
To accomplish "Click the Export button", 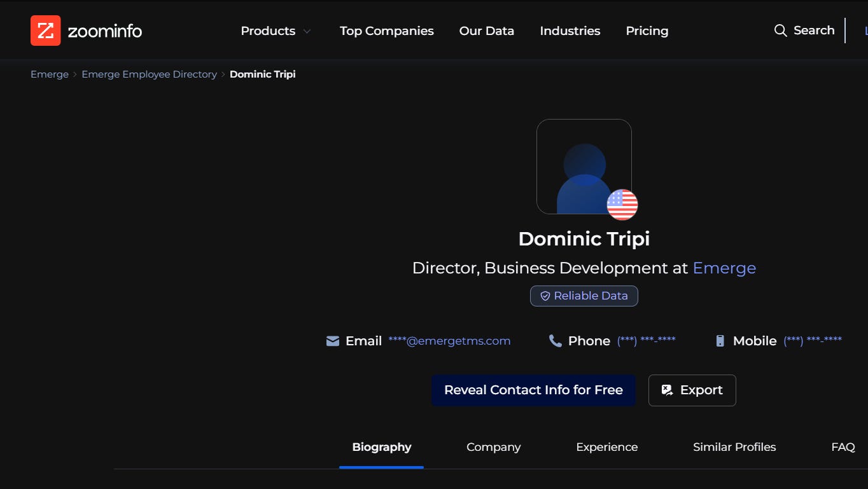I will coord(692,390).
